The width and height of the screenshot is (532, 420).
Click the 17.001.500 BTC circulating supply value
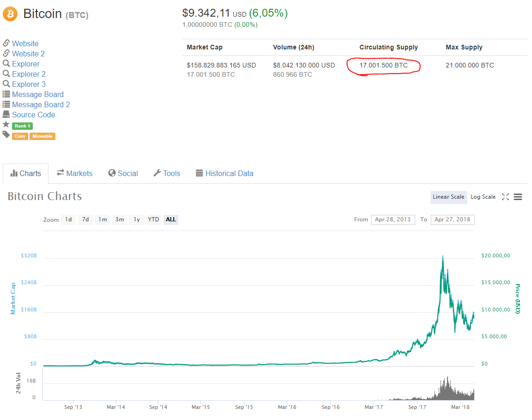pyautogui.click(x=383, y=65)
